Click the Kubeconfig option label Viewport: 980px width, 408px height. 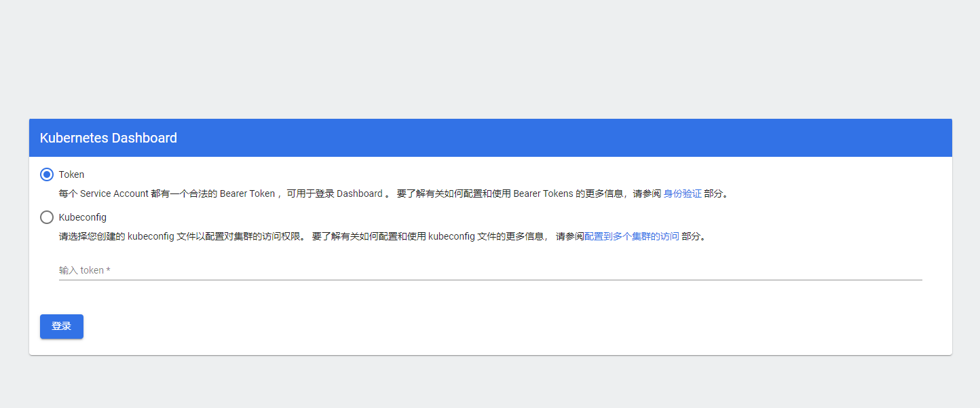pyautogui.click(x=83, y=217)
